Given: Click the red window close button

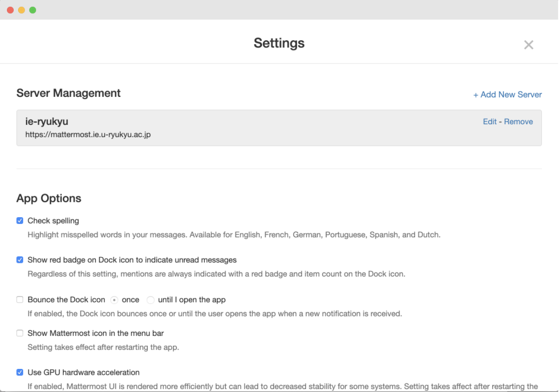Looking at the screenshot, I should pos(10,10).
